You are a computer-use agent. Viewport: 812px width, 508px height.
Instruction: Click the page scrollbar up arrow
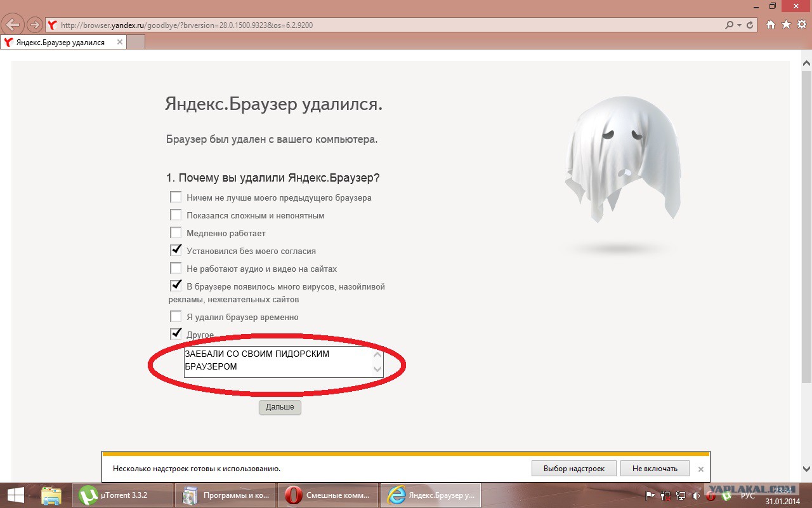coord(806,64)
